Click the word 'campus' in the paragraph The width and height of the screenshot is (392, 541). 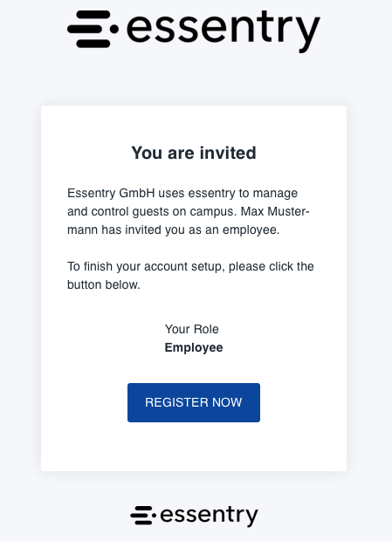pyautogui.click(x=213, y=212)
